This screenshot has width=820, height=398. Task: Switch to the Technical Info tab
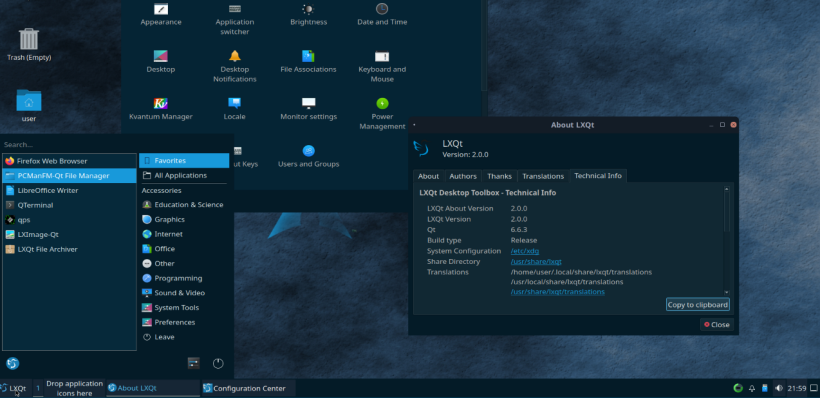tap(598, 176)
